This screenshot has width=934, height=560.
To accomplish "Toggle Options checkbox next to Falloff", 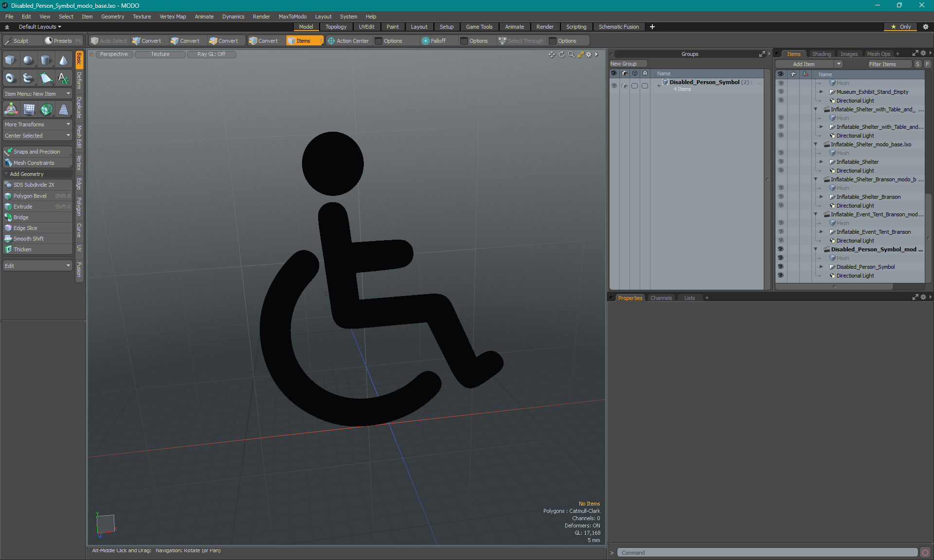I will coord(464,41).
